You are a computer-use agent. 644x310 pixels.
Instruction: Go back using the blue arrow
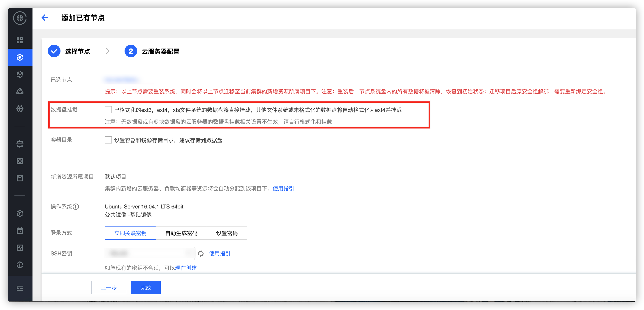[x=45, y=18]
